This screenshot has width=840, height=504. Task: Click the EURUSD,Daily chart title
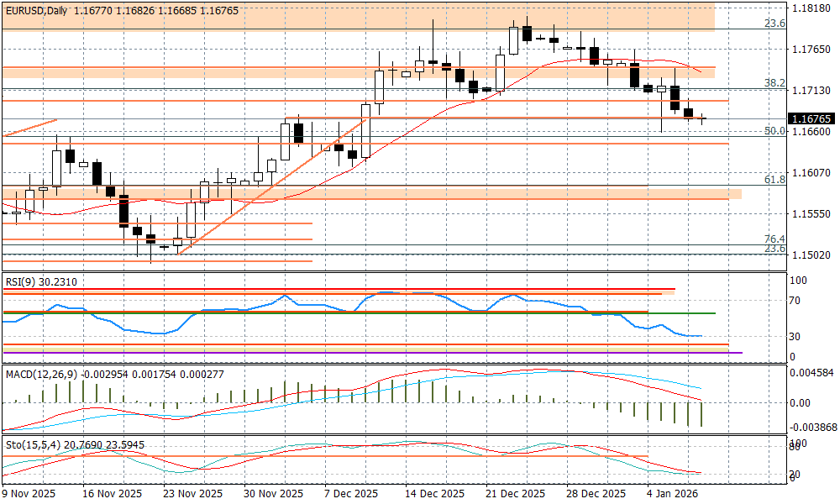tap(35, 10)
